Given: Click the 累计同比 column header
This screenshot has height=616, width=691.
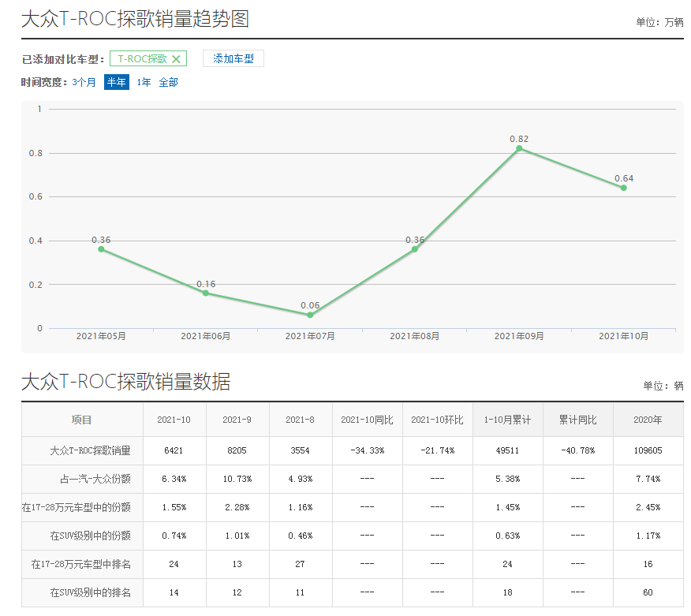Looking at the screenshot, I should [577, 420].
